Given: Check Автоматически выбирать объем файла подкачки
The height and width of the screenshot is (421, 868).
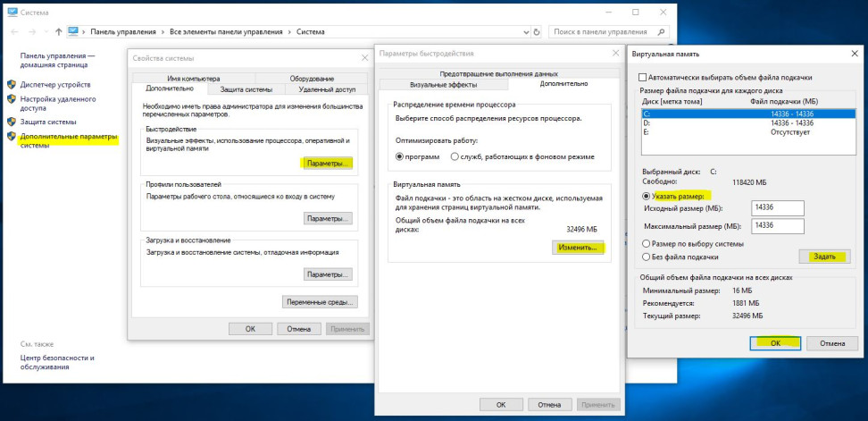Looking at the screenshot, I should click(x=643, y=78).
